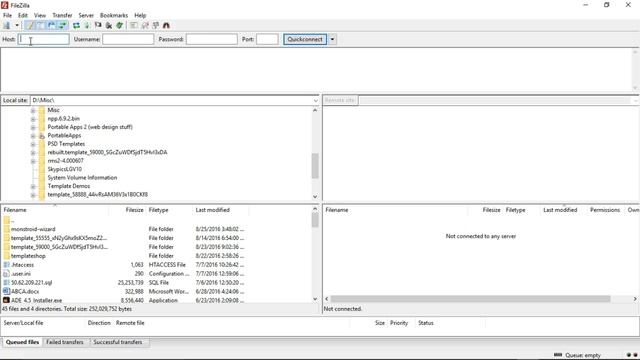Select the .user.ini file

[x=21, y=274]
